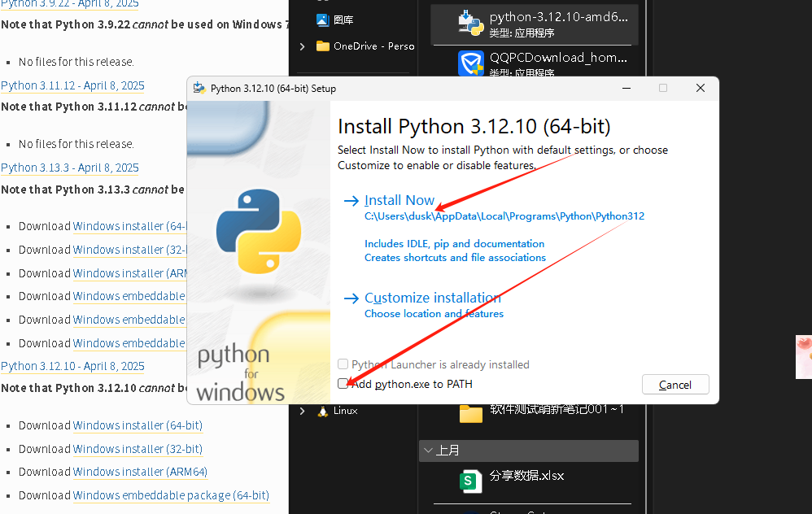Click the Cancel button in setup
Viewport: 812px width, 514px height.
click(x=675, y=385)
